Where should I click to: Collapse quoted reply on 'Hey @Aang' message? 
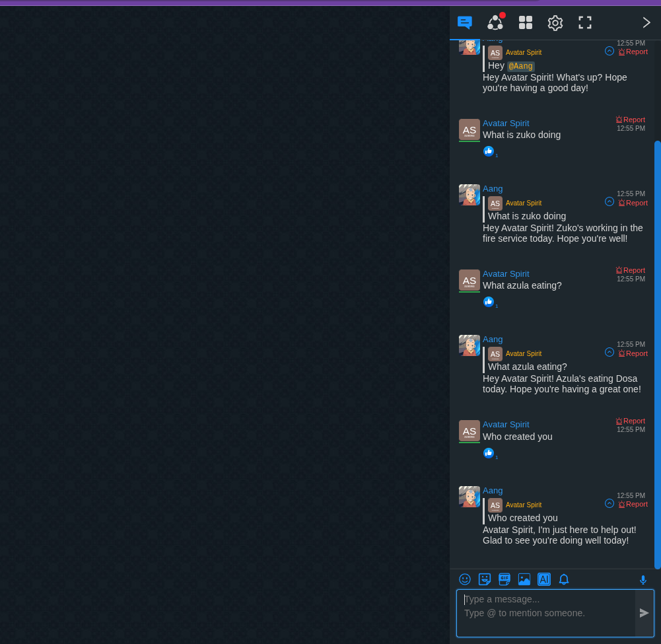click(609, 51)
